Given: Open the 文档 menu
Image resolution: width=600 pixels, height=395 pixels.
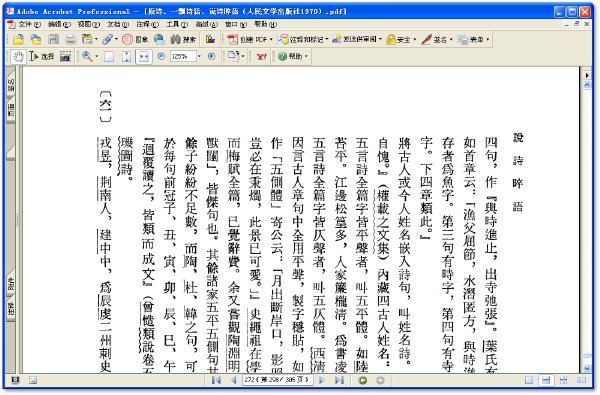Looking at the screenshot, I should coord(118,24).
